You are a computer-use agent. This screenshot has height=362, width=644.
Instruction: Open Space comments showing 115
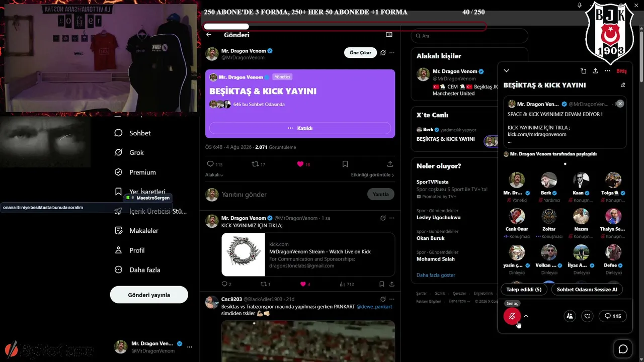point(612,316)
